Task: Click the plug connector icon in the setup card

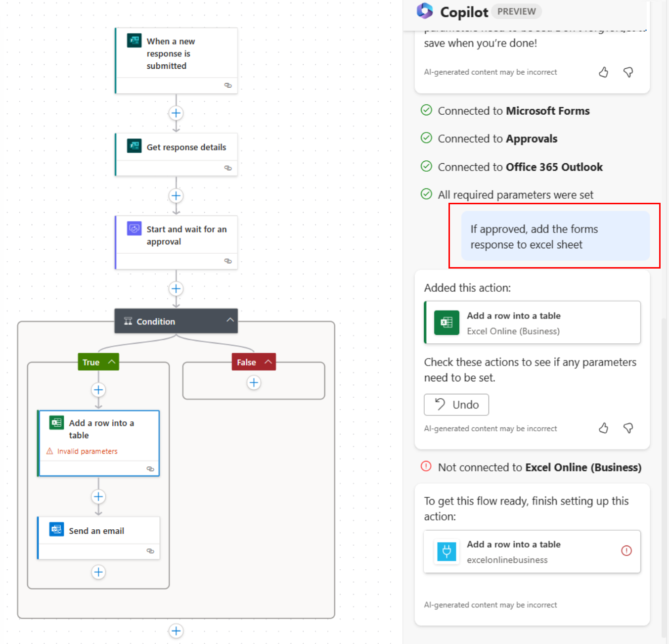Action: coord(446,551)
